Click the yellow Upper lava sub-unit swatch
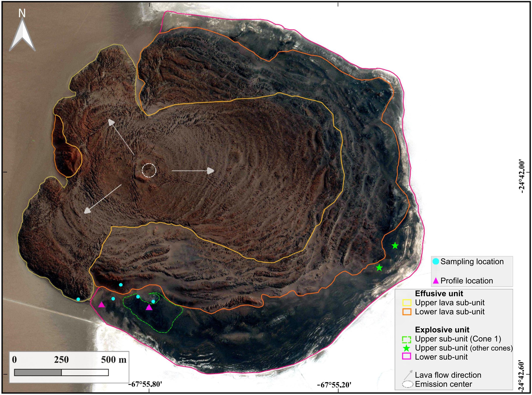 coord(407,303)
